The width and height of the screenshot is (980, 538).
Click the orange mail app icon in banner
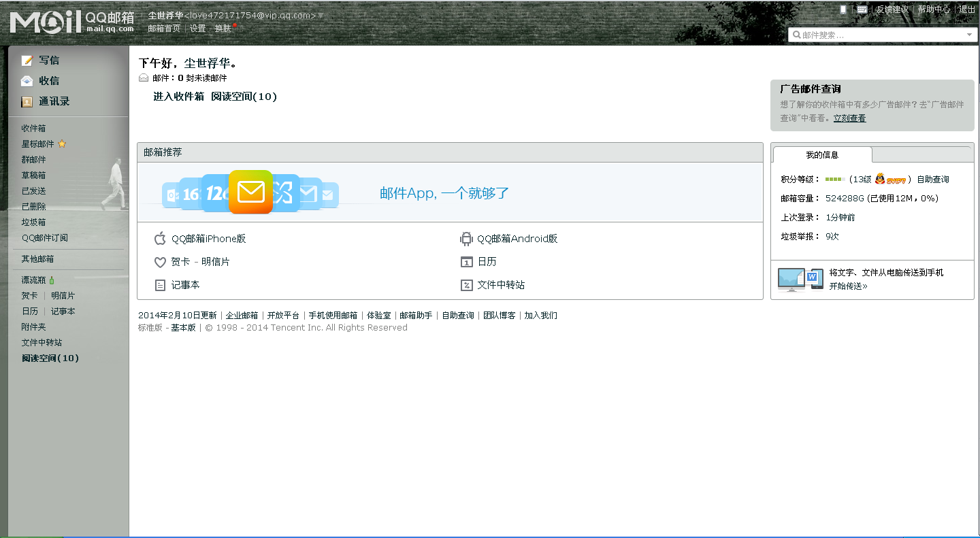coord(250,192)
